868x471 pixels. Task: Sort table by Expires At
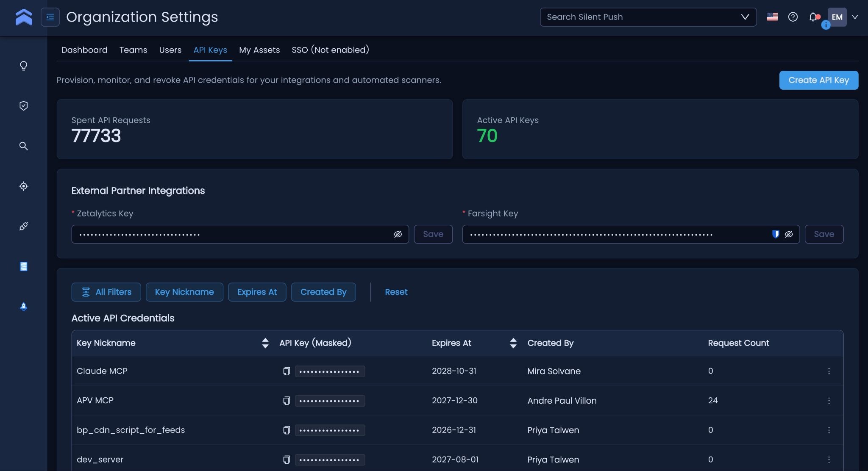coord(513,343)
